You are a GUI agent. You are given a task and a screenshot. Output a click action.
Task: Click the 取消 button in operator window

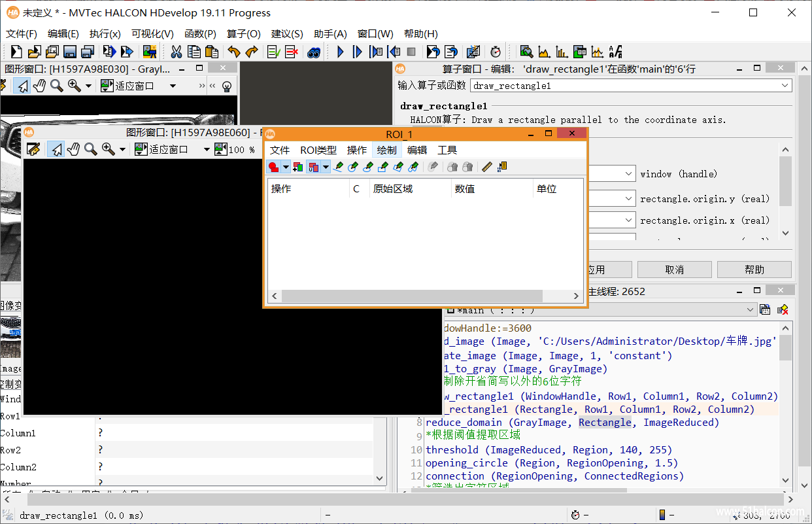pos(674,270)
